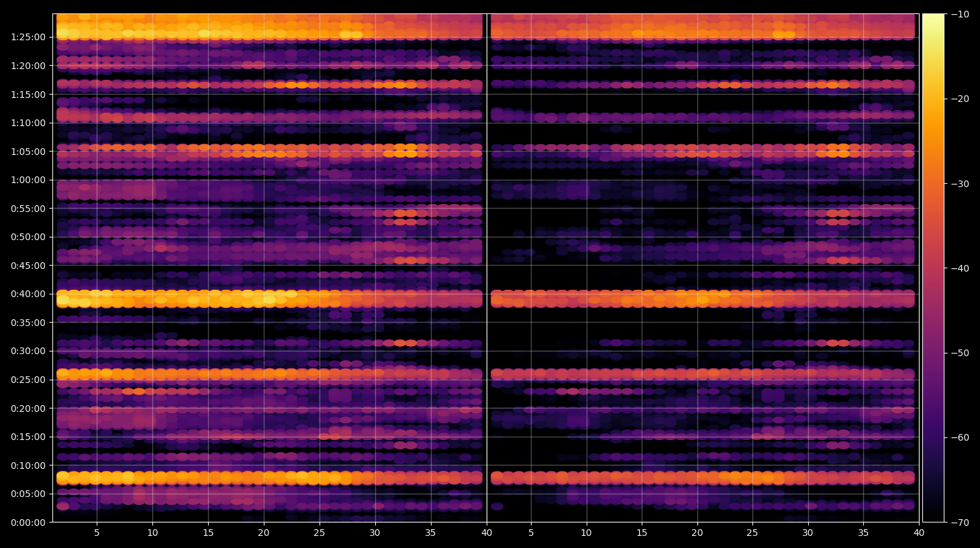Pick the 0:50:00 tick label
Viewport: 980px width, 548px height.
tap(28, 237)
